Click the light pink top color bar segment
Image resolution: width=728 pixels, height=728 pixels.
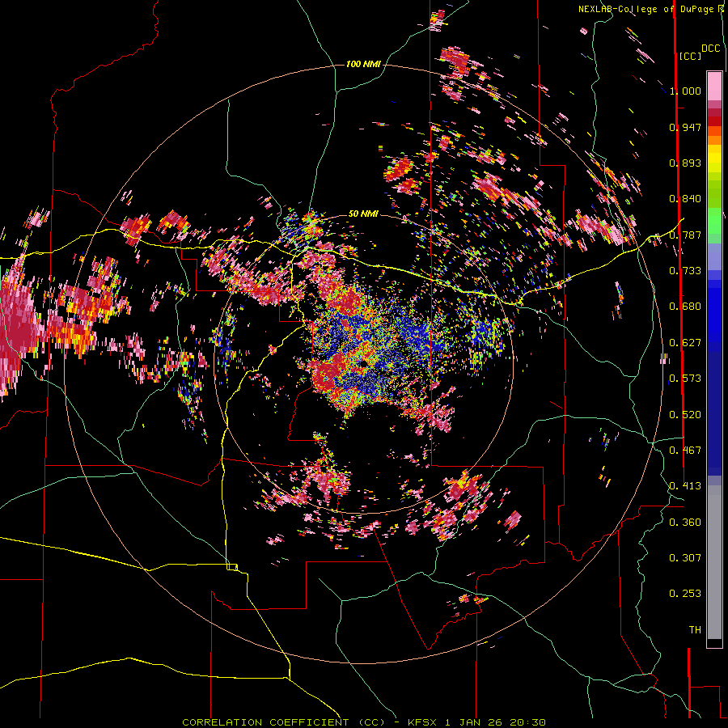tap(714, 86)
